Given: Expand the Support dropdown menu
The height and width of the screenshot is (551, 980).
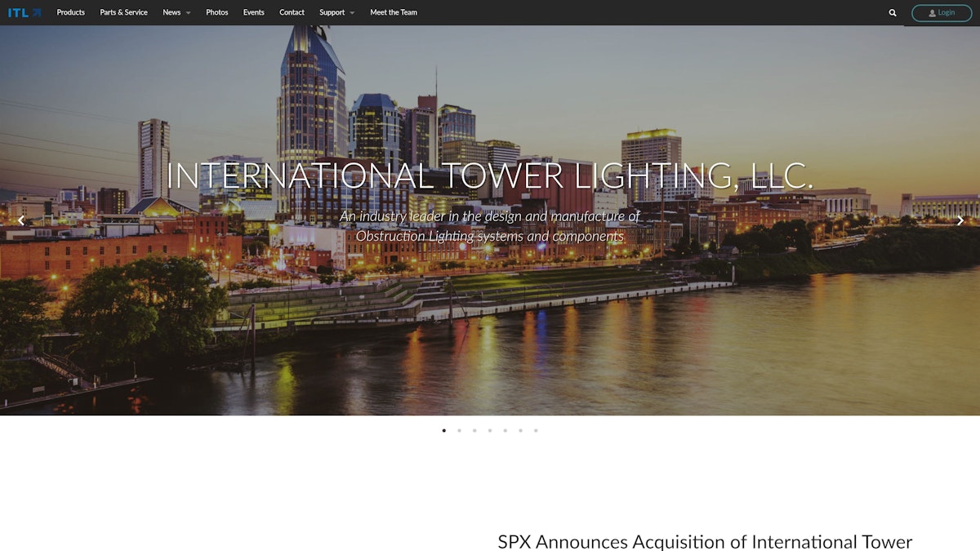Looking at the screenshot, I should pos(336,12).
